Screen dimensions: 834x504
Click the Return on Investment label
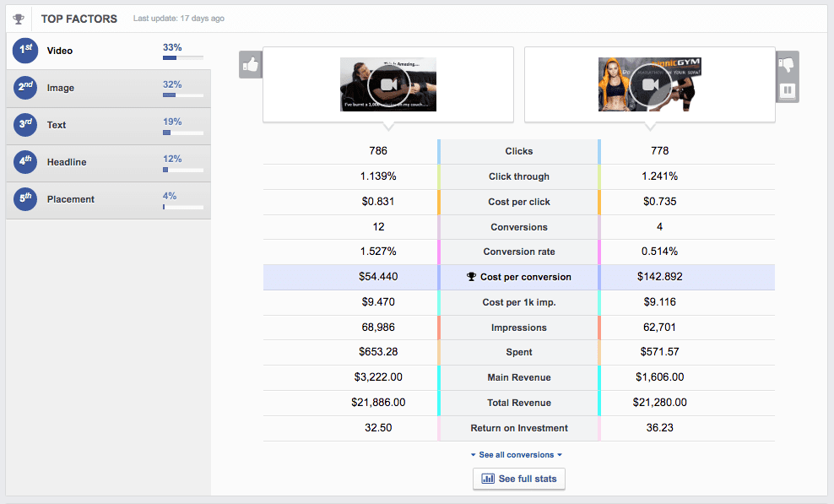[x=519, y=428]
